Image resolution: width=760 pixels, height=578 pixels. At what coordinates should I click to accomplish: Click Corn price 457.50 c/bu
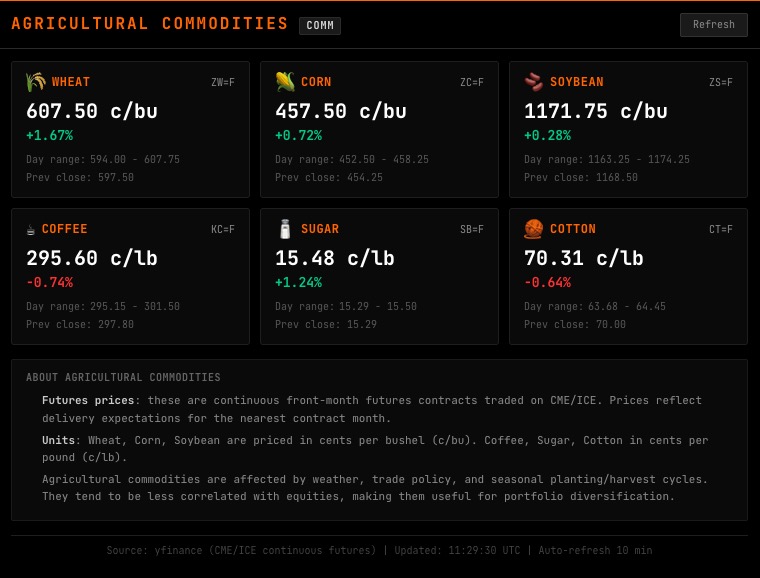(341, 111)
